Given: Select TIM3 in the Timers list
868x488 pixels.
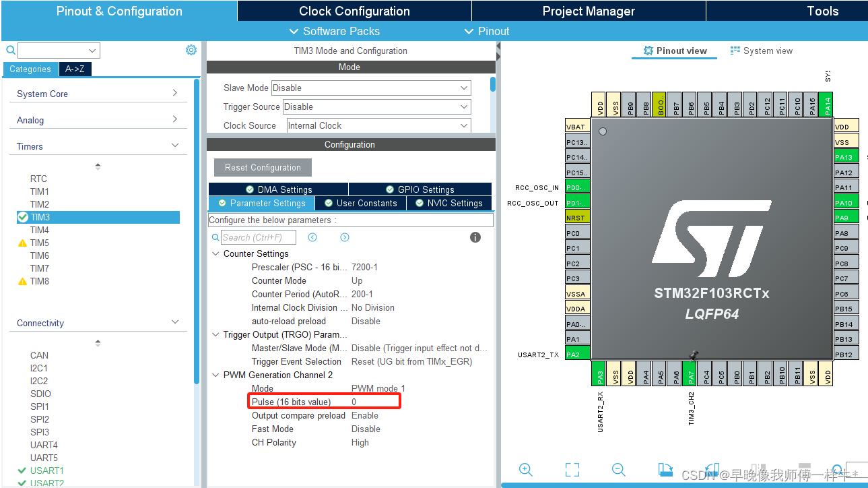Looking at the screenshot, I should tap(98, 217).
